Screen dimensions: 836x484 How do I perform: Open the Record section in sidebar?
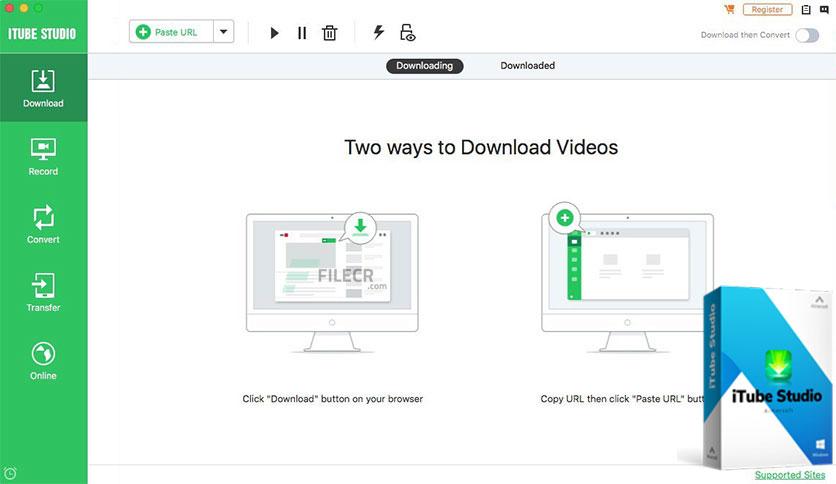point(43,156)
